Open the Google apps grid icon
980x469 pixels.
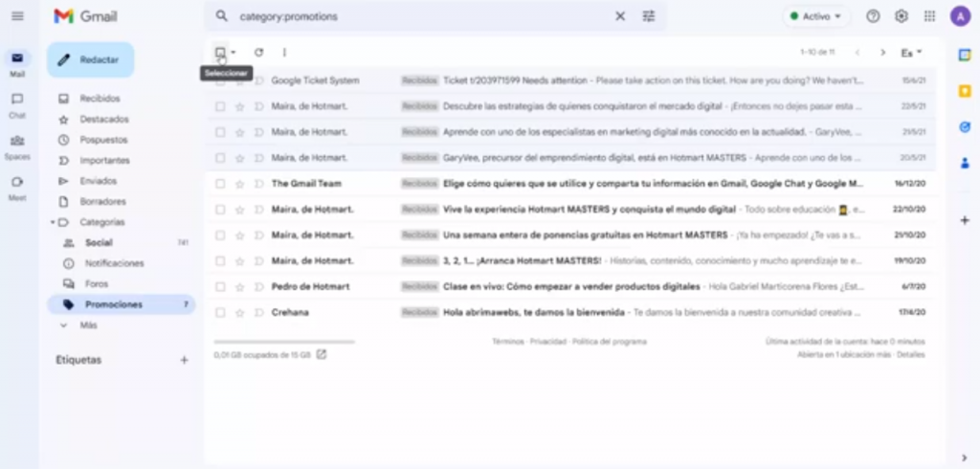[929, 16]
